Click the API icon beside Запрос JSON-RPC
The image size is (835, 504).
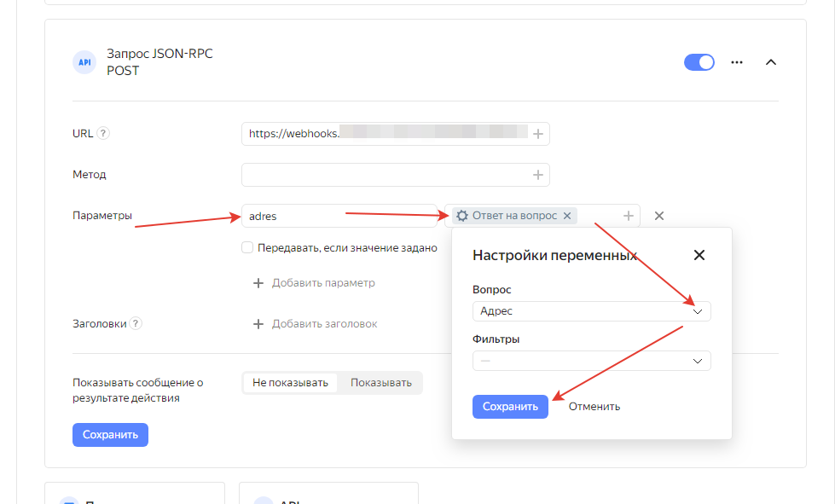point(84,62)
